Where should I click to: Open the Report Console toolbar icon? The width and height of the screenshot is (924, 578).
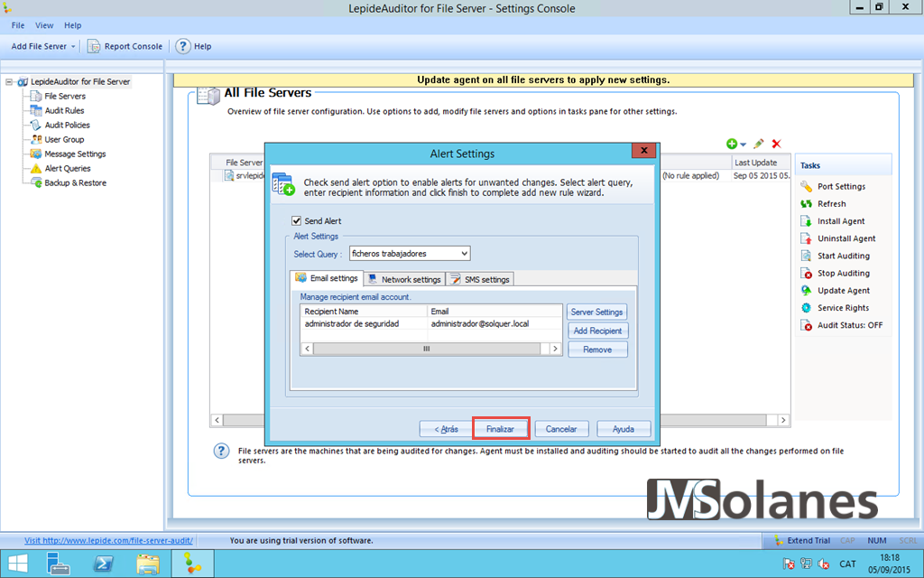94,46
